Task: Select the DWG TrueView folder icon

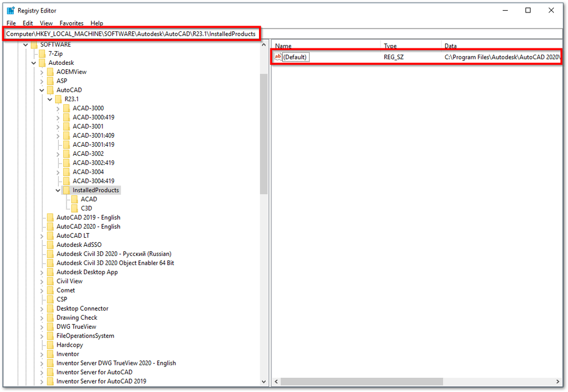Action: tap(50, 327)
